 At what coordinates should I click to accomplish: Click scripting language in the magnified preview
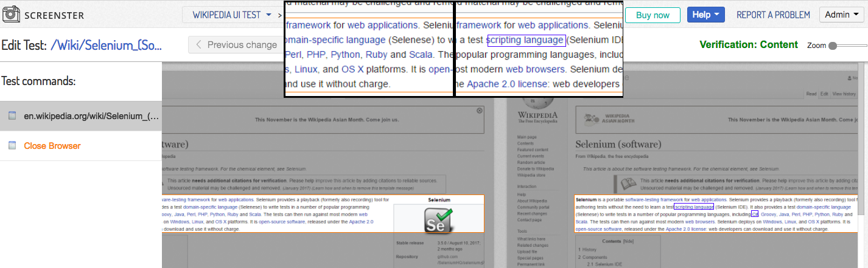[x=526, y=40]
